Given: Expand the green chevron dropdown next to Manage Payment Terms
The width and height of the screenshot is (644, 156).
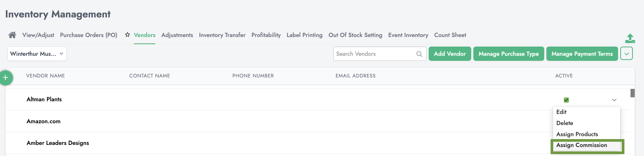Looking at the screenshot, I should tap(626, 54).
